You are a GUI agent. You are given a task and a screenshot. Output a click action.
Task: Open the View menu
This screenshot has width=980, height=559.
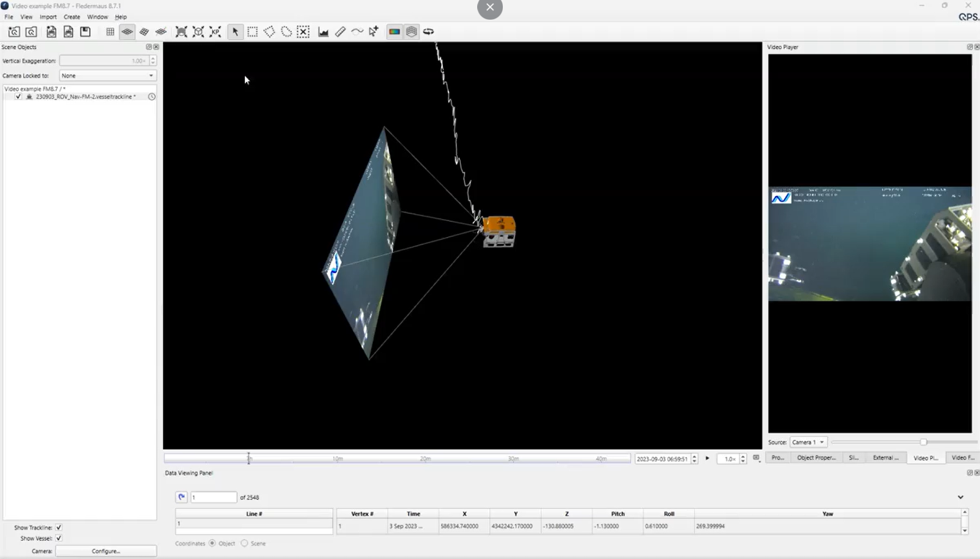pyautogui.click(x=26, y=17)
